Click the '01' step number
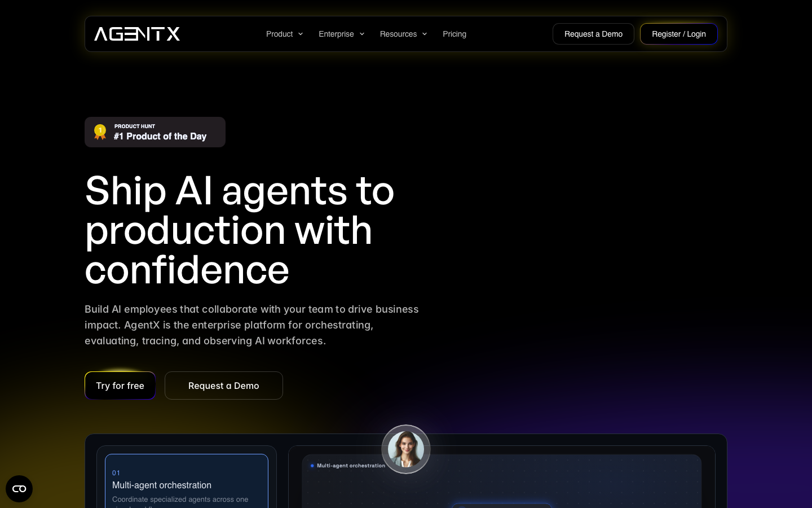The width and height of the screenshot is (812, 508). click(x=116, y=473)
